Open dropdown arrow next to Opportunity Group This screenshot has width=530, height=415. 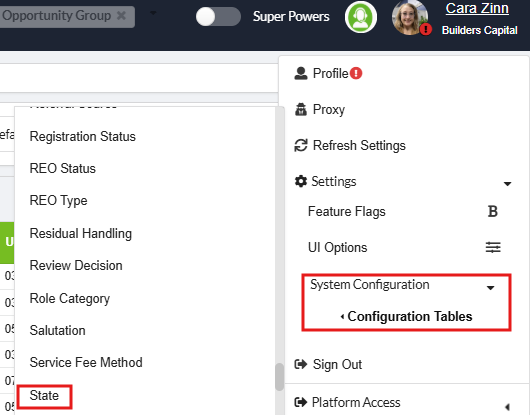[153, 13]
